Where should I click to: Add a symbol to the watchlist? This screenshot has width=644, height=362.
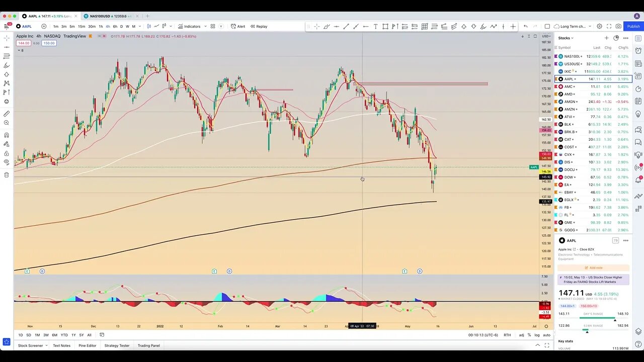pos(606,38)
